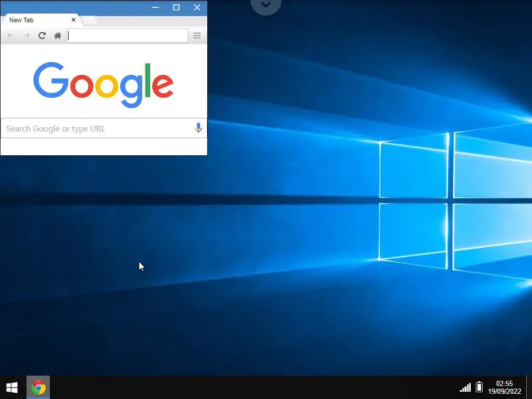532x399 pixels.
Task: Open a new tab with the blank tab button
Action: click(x=89, y=20)
